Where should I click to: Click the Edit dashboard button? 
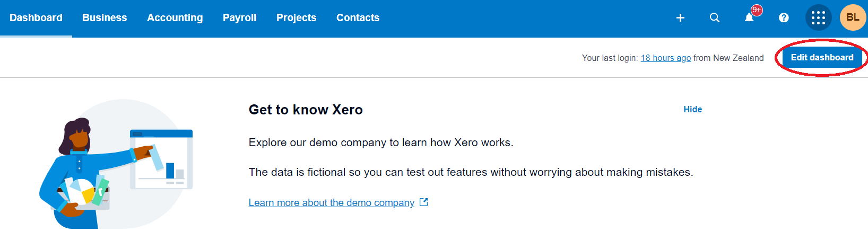click(822, 58)
